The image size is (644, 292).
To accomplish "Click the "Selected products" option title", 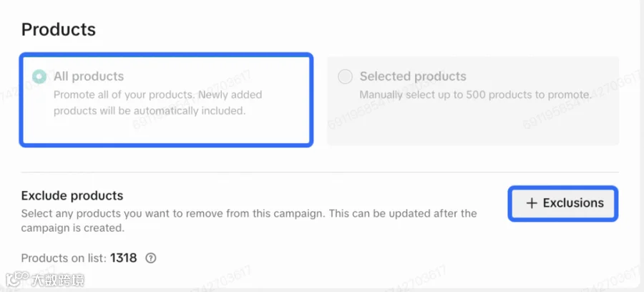I will point(413,77).
